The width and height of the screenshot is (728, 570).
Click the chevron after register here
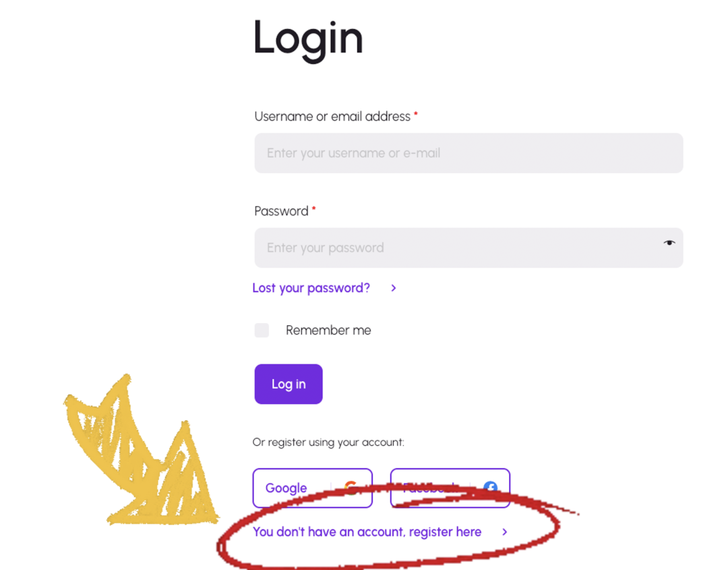504,532
